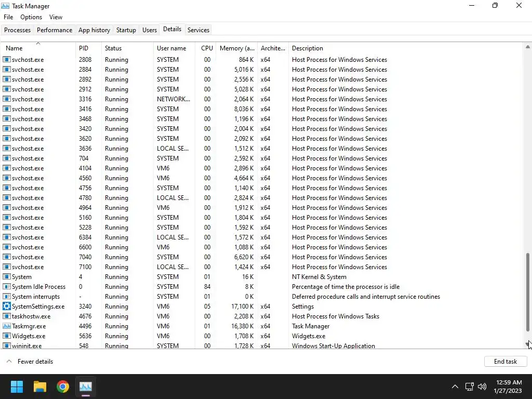Select the SystemSettings.exe process name
The image size is (532, 399).
(38, 307)
